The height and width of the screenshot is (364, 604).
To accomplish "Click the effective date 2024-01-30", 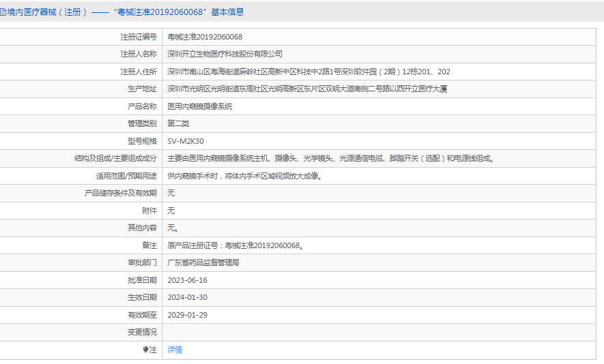I will coord(187,297).
